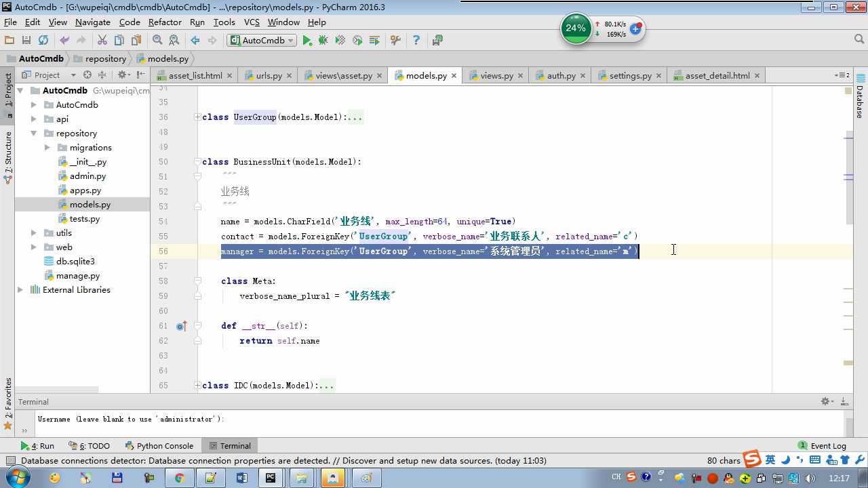
Task: Click the override gutter icon at line 61
Action: click(181, 326)
